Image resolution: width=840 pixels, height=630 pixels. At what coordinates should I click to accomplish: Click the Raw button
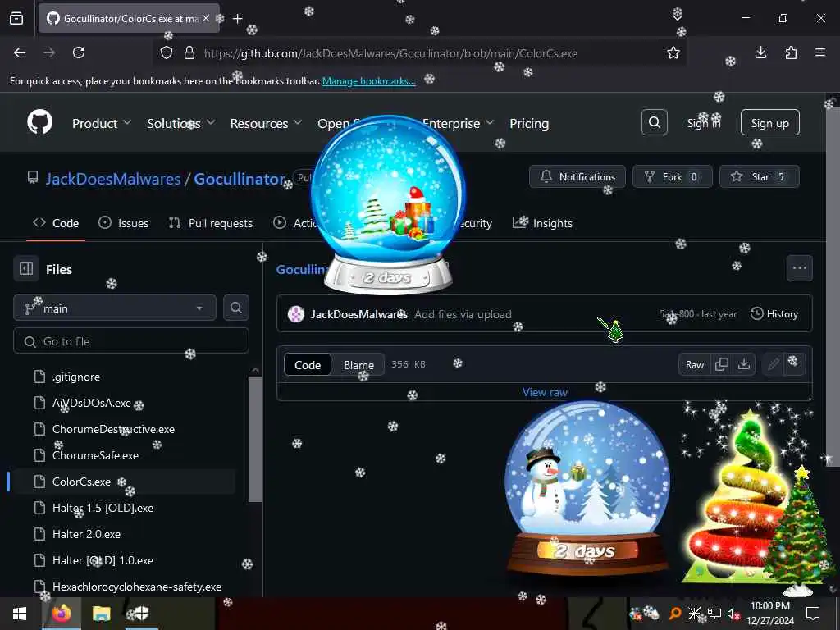point(694,364)
